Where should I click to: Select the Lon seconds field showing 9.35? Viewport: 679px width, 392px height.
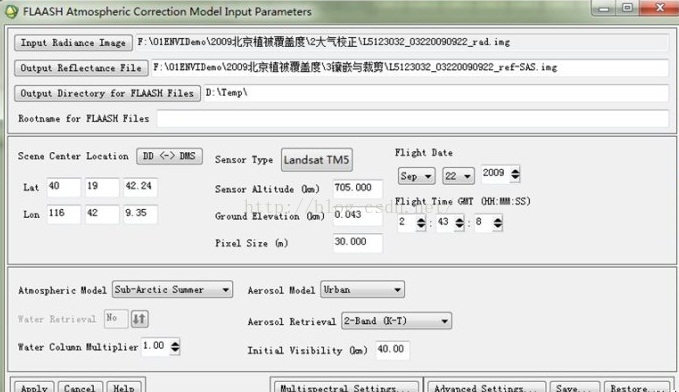point(140,214)
